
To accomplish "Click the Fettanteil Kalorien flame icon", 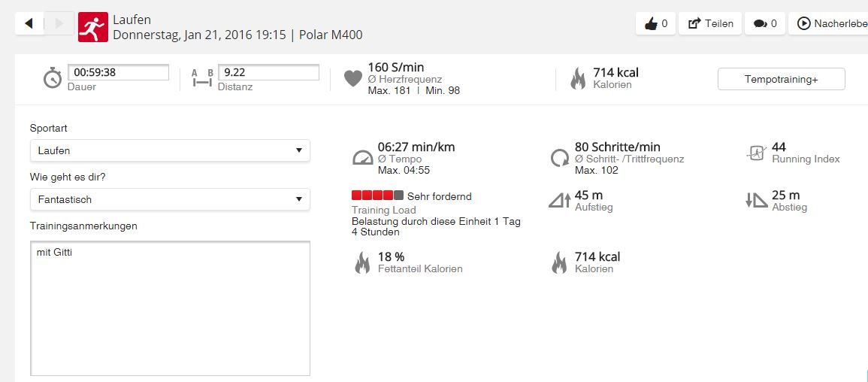I will pos(362,262).
